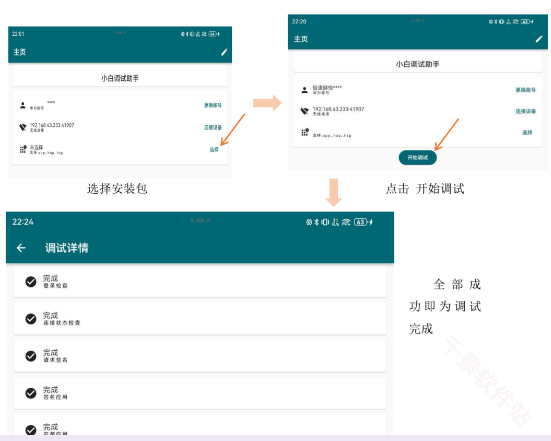The image size is (551, 441).
Task: Click the app package grid icon beside 未选择
Action: (23, 149)
